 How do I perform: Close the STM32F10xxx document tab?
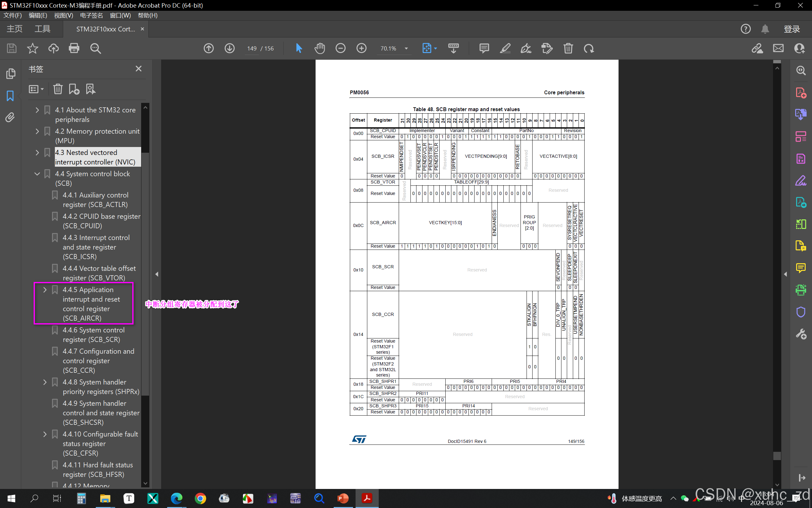[x=142, y=29]
